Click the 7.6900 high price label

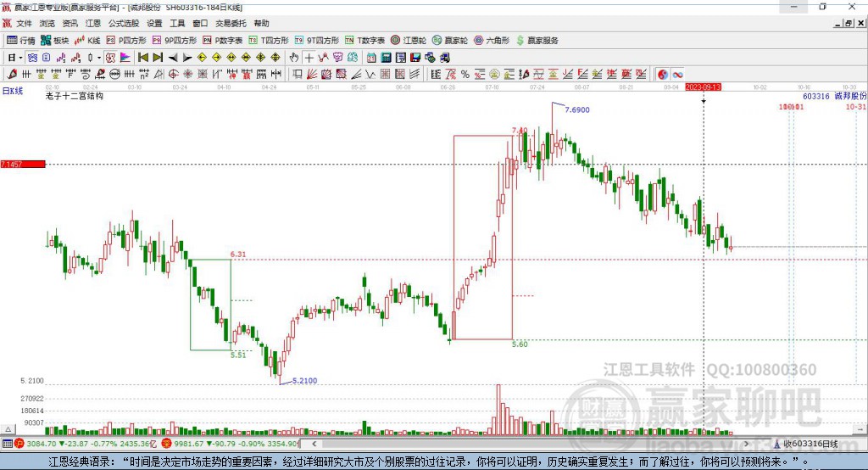[x=576, y=109]
